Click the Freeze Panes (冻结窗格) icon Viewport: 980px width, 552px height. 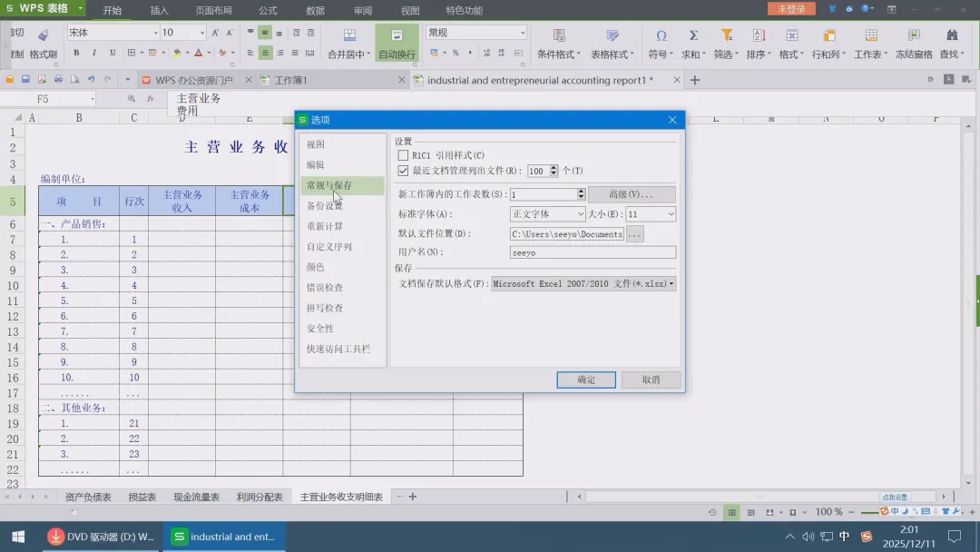coord(914,35)
